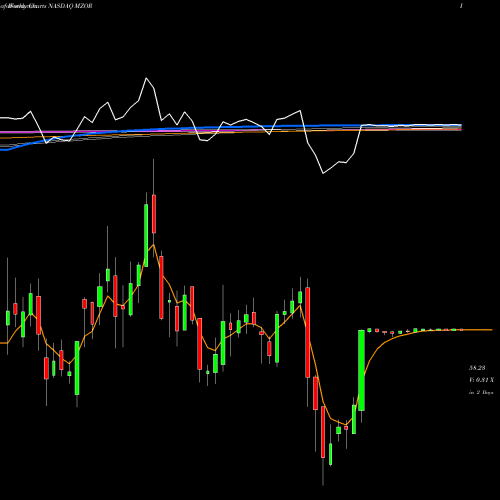Click the "38.23" price value
Screen dimensions: 500x500
tap(477, 368)
